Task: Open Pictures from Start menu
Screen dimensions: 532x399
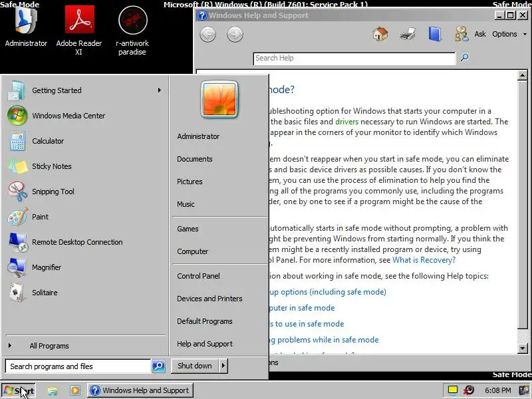Action: coord(190,182)
